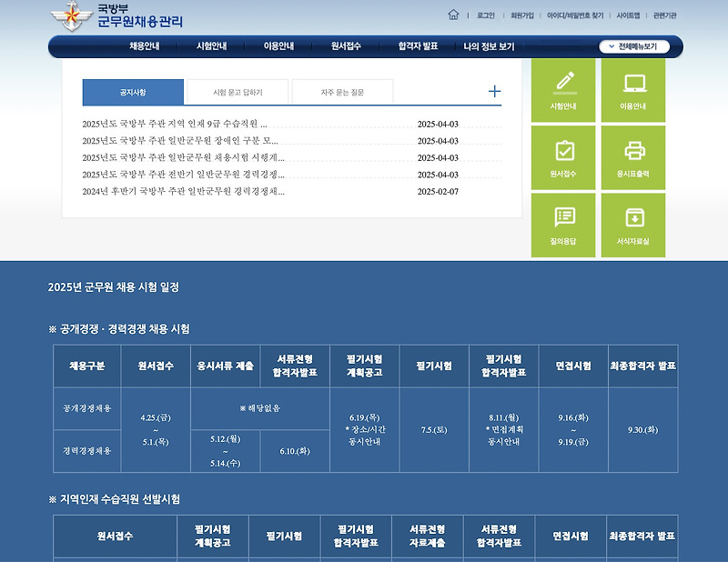Expand the notice list with the plus button
The image size is (728, 562).
pyautogui.click(x=494, y=91)
